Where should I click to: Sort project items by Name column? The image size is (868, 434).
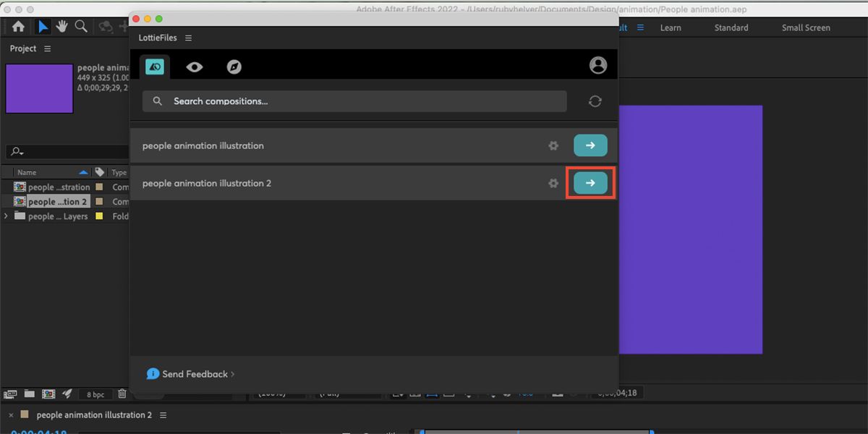[x=27, y=172]
